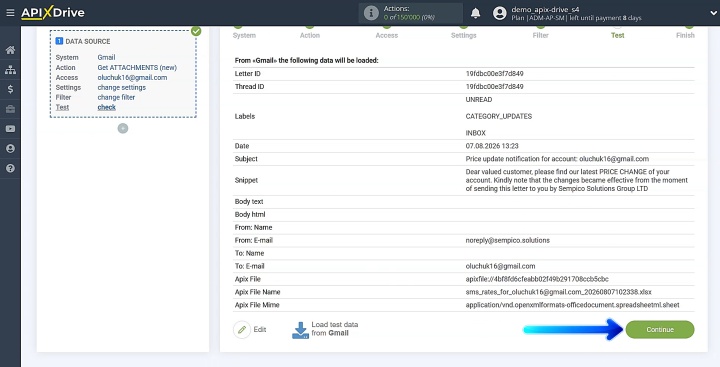Screen dimensions: 720x367
Task: Open the actions info icon
Action: (371, 13)
